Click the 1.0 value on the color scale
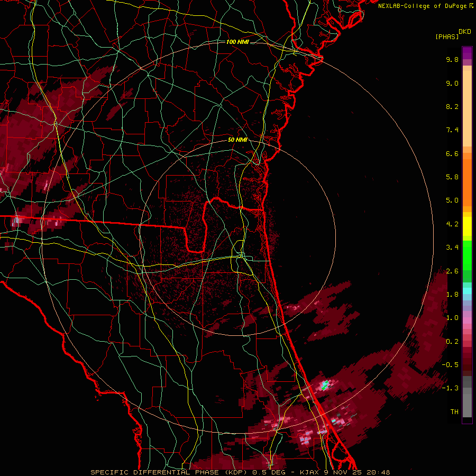This screenshot has width=476, height=476. (x=452, y=318)
